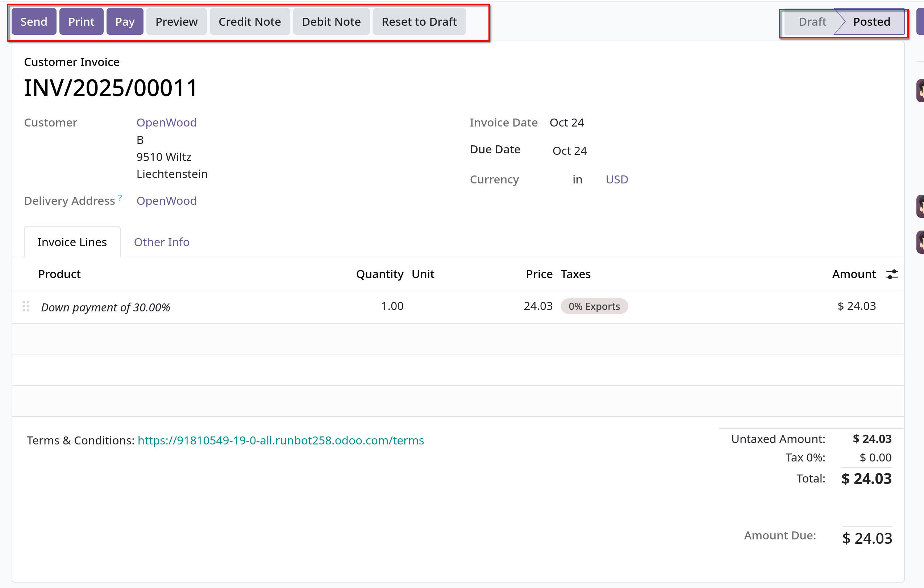Open the OpenWood delivery address link
The height and width of the screenshot is (588, 924).
[x=167, y=201]
